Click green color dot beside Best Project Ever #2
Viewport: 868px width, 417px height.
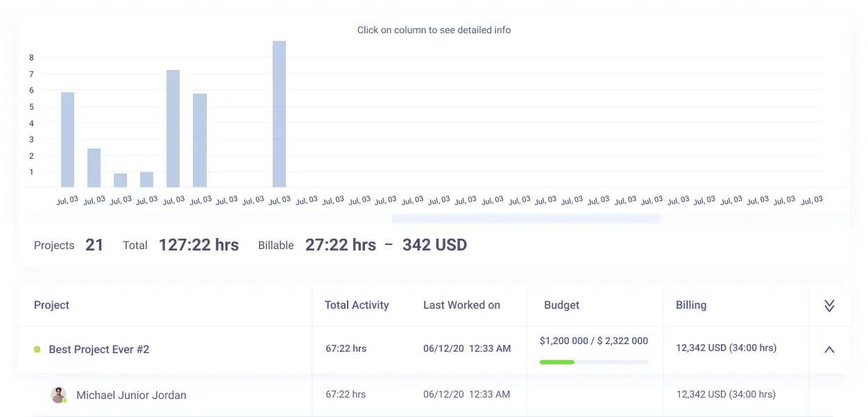(x=37, y=350)
